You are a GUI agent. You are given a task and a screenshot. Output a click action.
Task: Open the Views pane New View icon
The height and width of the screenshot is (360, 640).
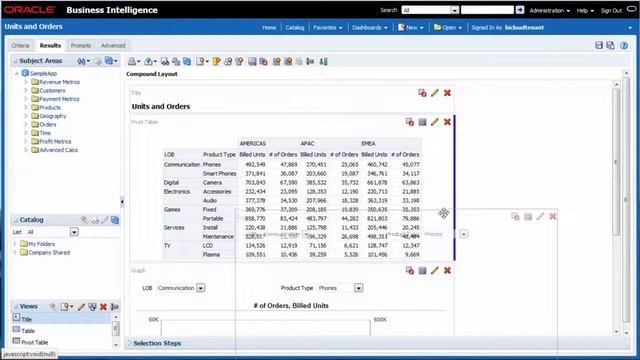coord(67,307)
